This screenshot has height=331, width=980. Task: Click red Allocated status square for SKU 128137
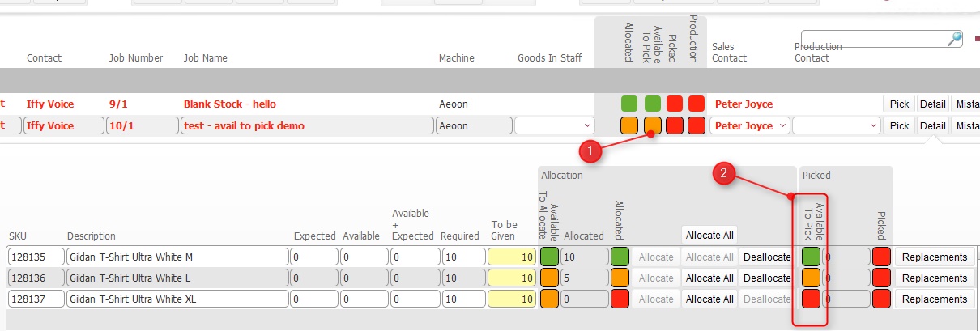[x=620, y=299]
